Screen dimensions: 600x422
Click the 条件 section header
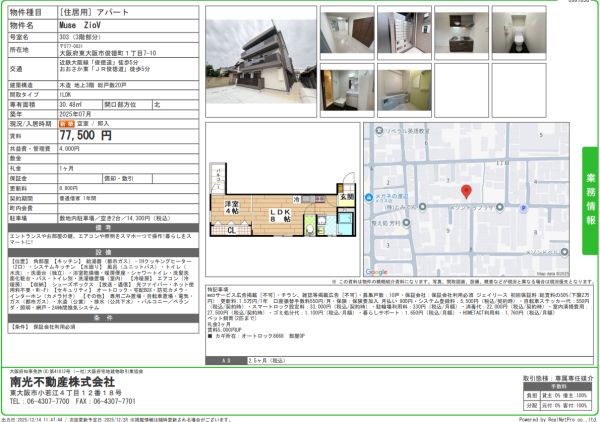click(103, 318)
